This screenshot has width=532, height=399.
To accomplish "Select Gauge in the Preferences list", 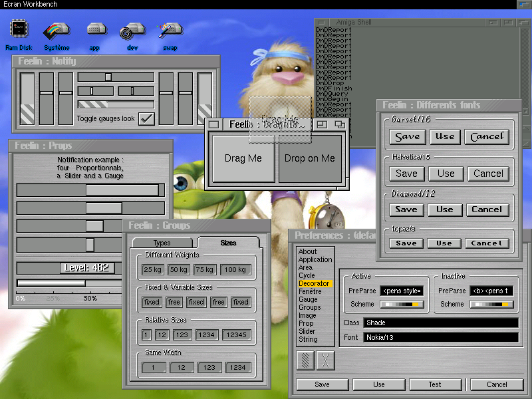I will point(308,299).
